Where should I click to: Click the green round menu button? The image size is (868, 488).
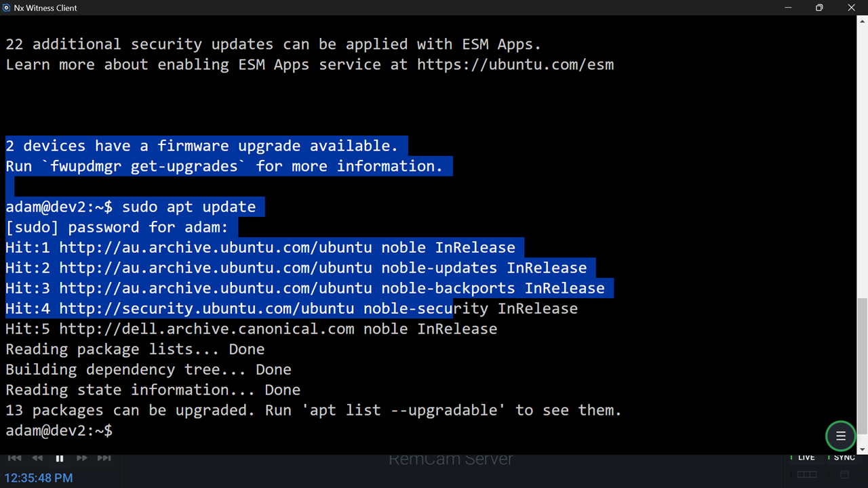click(x=840, y=436)
